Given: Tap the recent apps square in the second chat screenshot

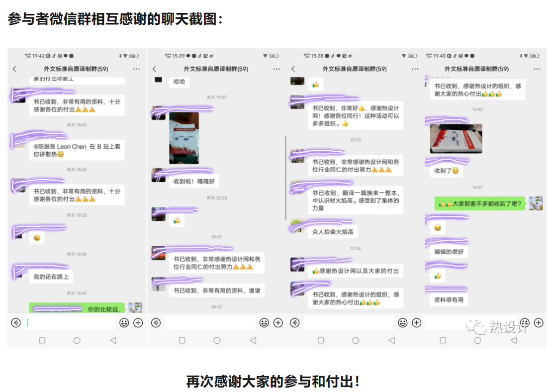Looking at the screenshot, I should [182, 341].
